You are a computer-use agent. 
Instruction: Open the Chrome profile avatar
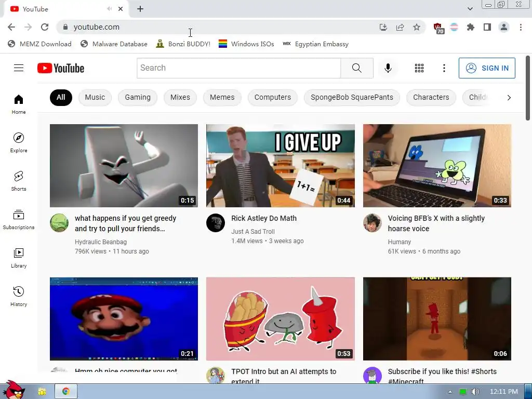[x=504, y=27]
